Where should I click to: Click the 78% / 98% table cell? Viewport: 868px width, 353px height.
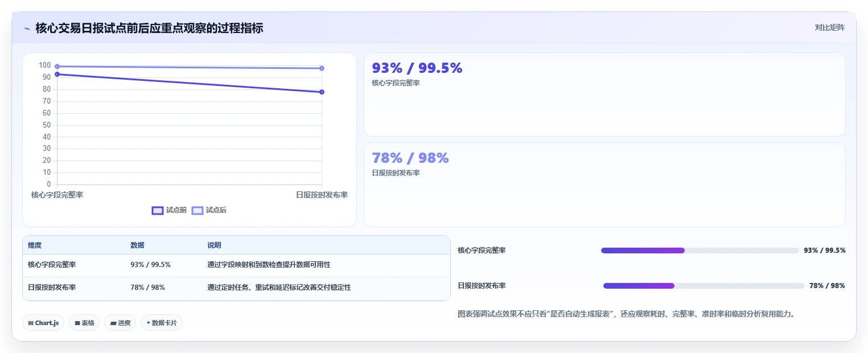(x=147, y=288)
